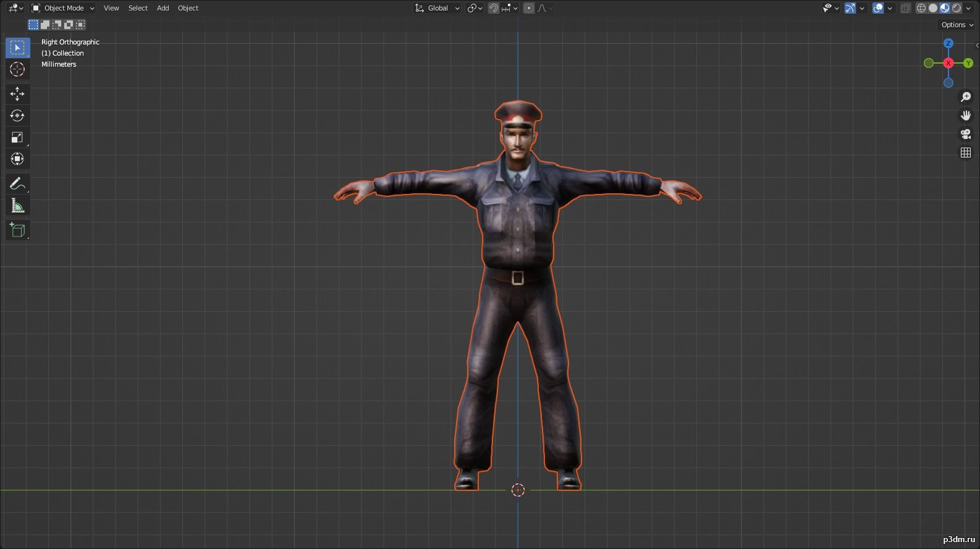Toggle X-ray mode in header
Screen dimensions: 980x549
click(906, 8)
